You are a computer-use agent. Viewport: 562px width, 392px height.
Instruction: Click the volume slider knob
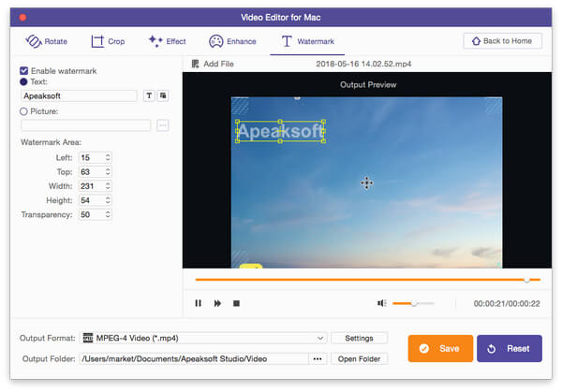(x=414, y=303)
